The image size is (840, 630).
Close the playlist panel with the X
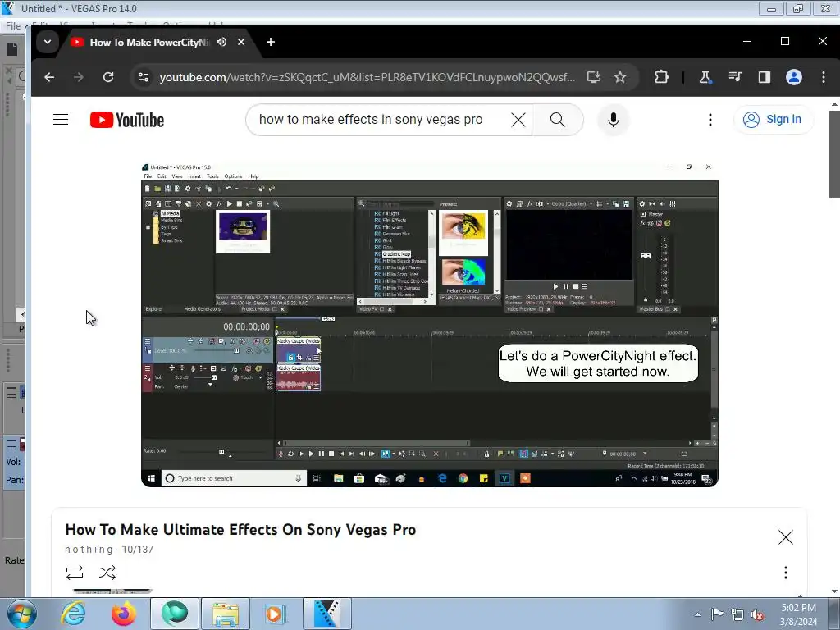(x=785, y=536)
